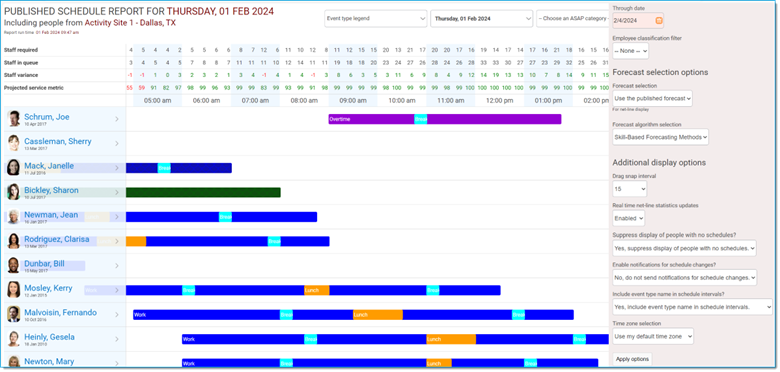
Task: Click Janelle Mack's profile photo
Action: (x=14, y=168)
